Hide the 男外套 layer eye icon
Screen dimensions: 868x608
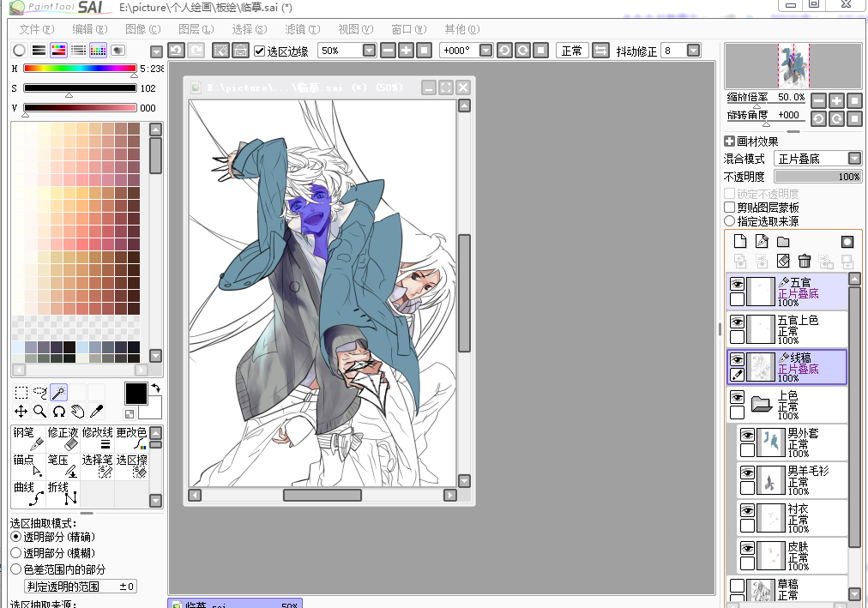747,435
